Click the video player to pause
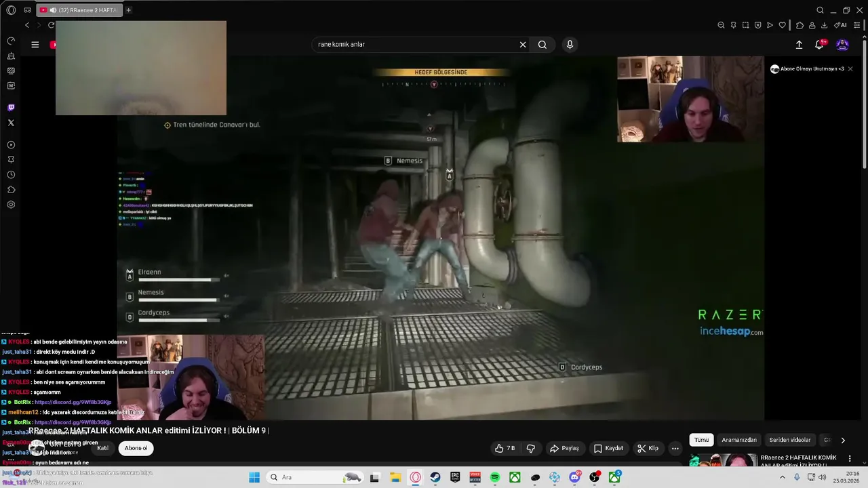This screenshot has width=868, height=488. pos(441,237)
